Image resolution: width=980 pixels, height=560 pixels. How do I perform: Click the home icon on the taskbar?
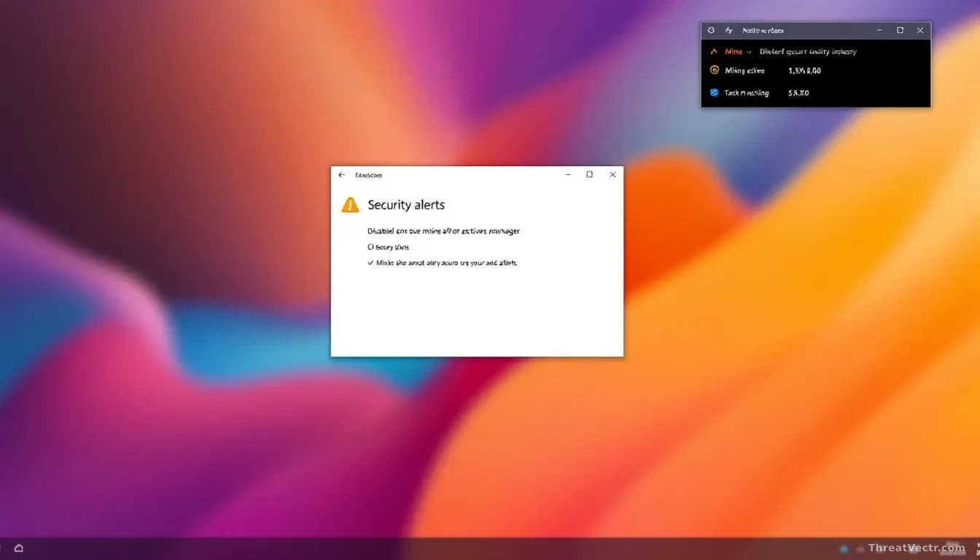coord(19,548)
